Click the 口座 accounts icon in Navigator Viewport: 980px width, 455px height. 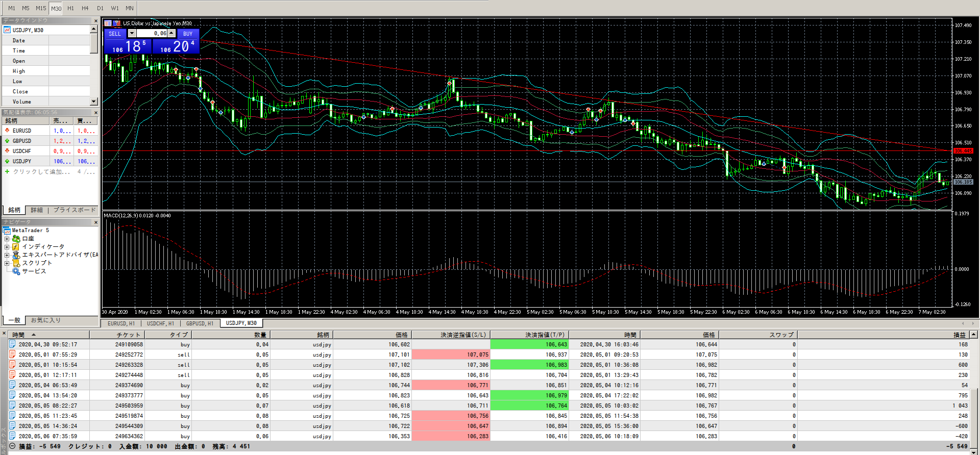pos(16,239)
